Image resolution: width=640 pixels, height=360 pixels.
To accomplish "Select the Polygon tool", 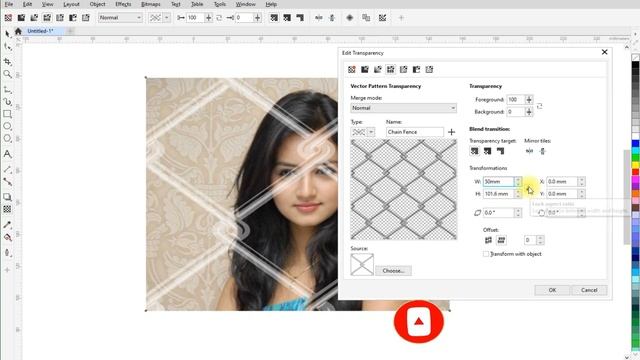I will (x=7, y=139).
